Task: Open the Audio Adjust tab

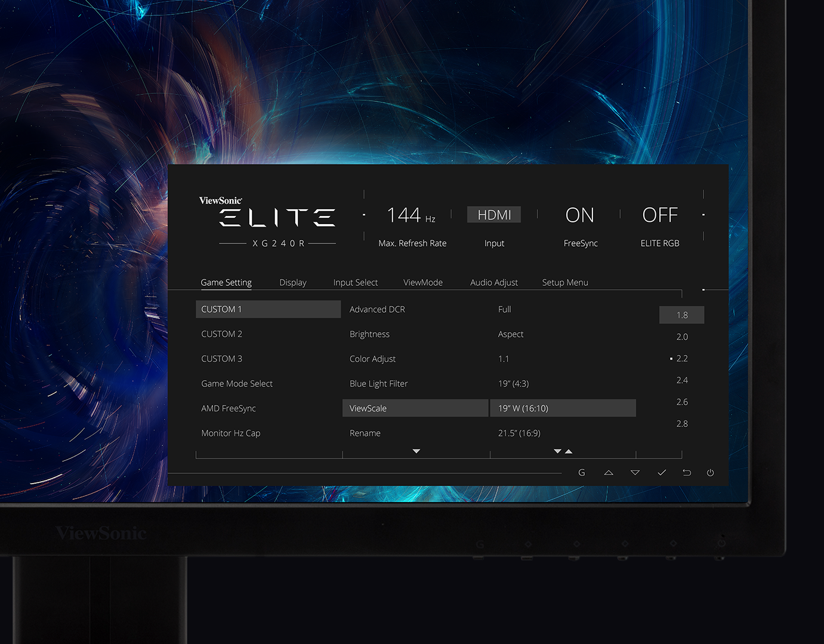Action: coord(494,283)
